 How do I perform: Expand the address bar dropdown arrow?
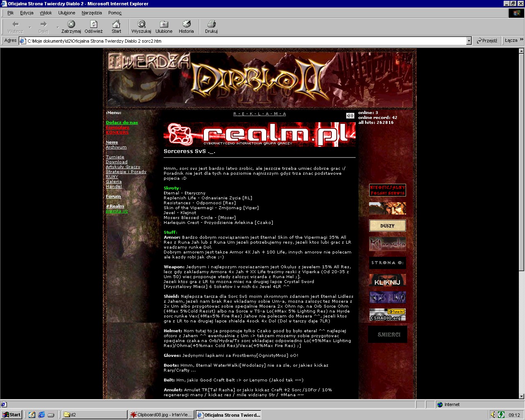tap(469, 41)
